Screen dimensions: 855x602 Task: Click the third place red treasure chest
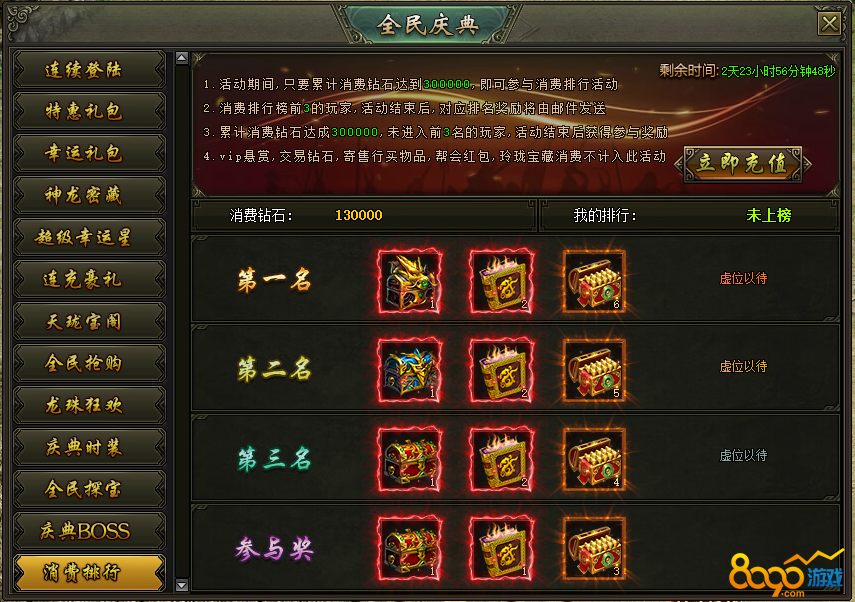click(410, 459)
